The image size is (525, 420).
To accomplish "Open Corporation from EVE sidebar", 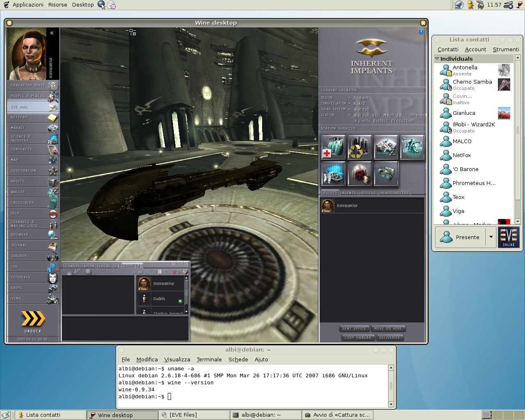I will coord(33,171).
